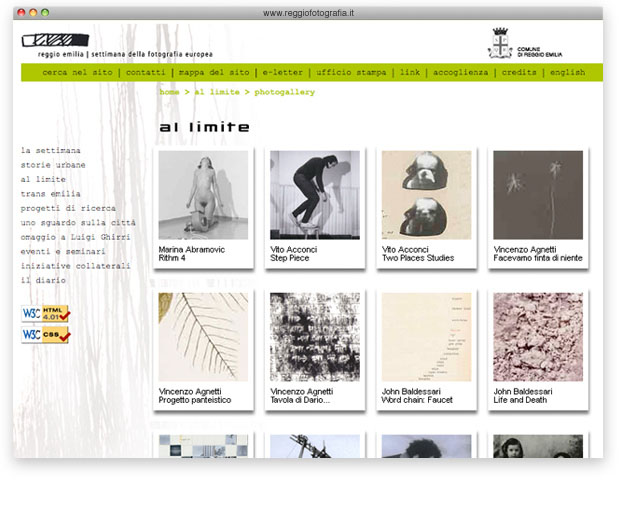Click the 'Vito Acconci Step Piece' caption
The height and width of the screenshot is (523, 619).
tap(294, 254)
